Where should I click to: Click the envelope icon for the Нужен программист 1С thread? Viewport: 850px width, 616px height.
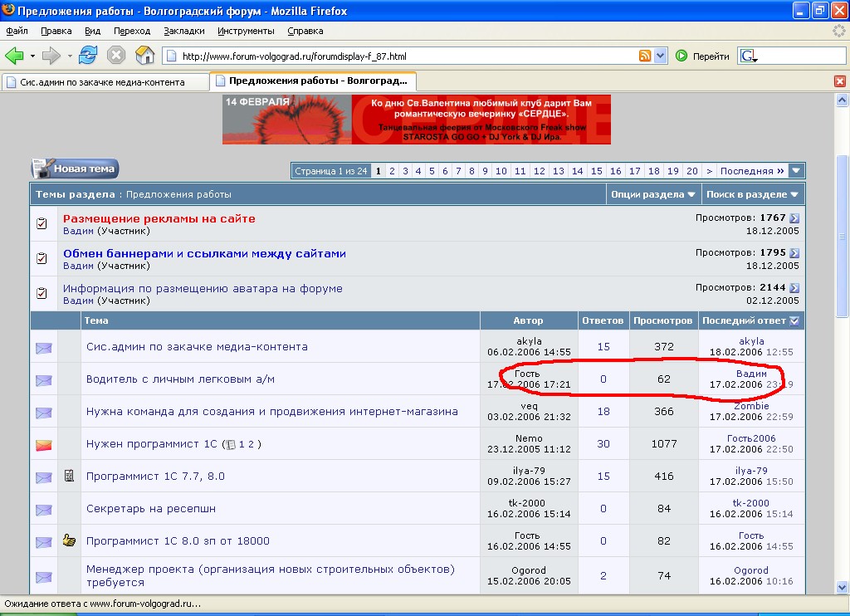coord(44,446)
